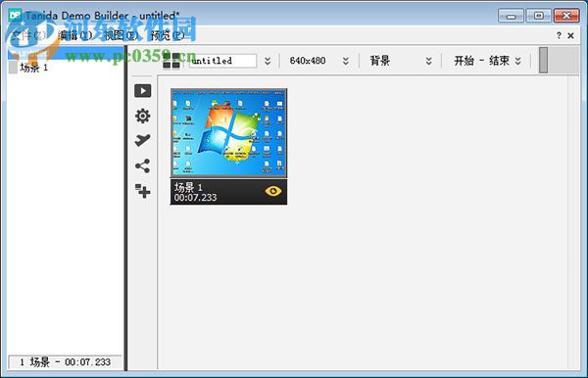This screenshot has width=588, height=378.
Task: Open the 编辑 menu
Action: coord(75,35)
